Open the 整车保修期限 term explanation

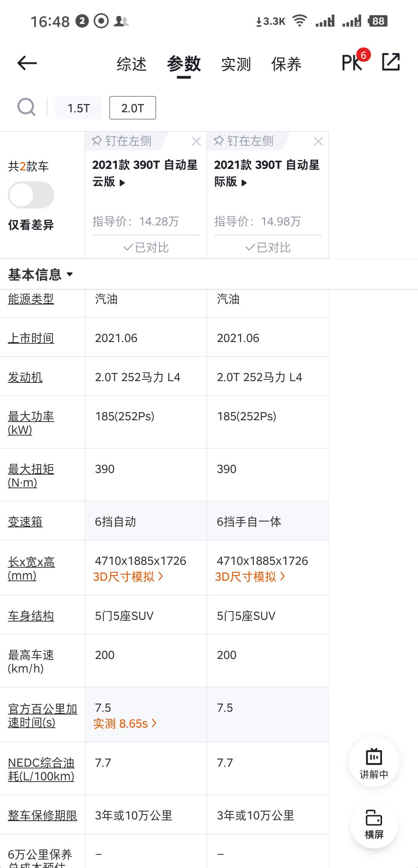pyautogui.click(x=43, y=815)
